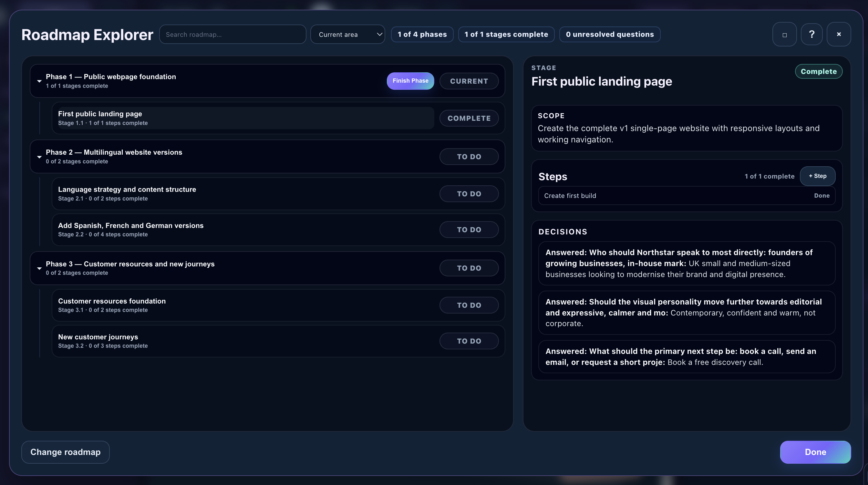Click the Finish Phase button
The height and width of the screenshot is (485, 868).
point(410,81)
